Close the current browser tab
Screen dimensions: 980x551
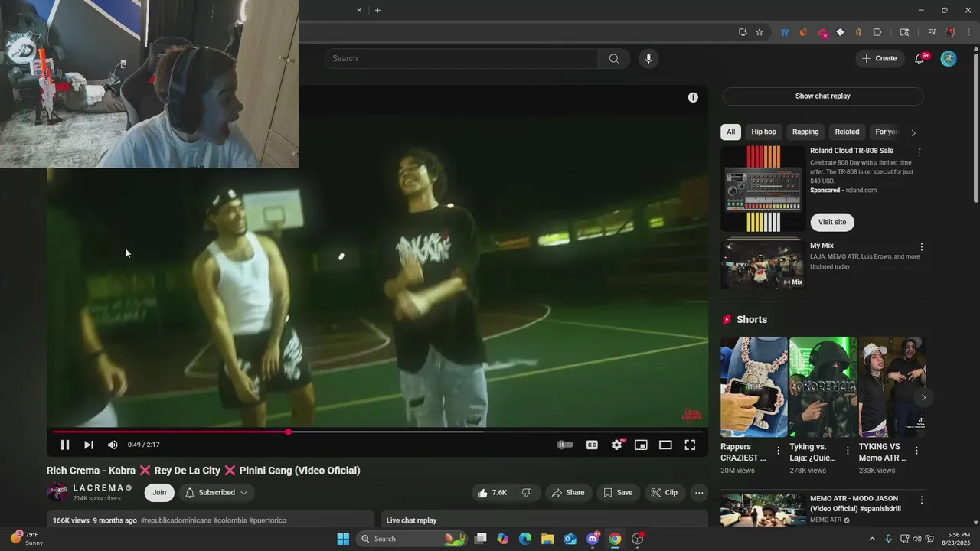(x=359, y=10)
